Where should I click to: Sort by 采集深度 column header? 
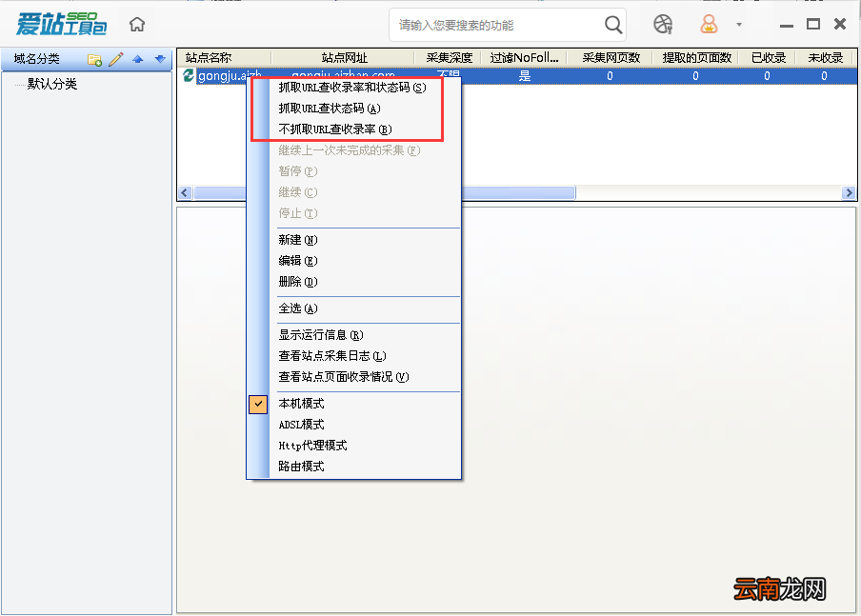pyautogui.click(x=448, y=58)
